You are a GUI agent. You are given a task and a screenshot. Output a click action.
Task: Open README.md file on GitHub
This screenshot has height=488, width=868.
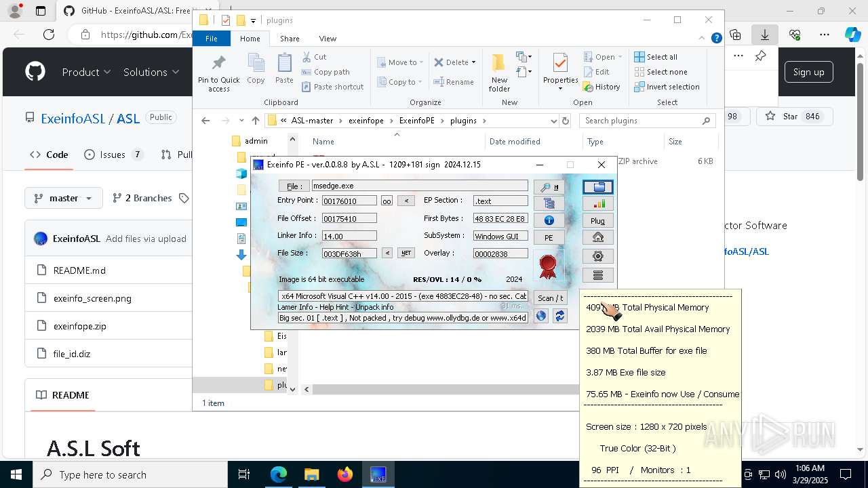79,270
